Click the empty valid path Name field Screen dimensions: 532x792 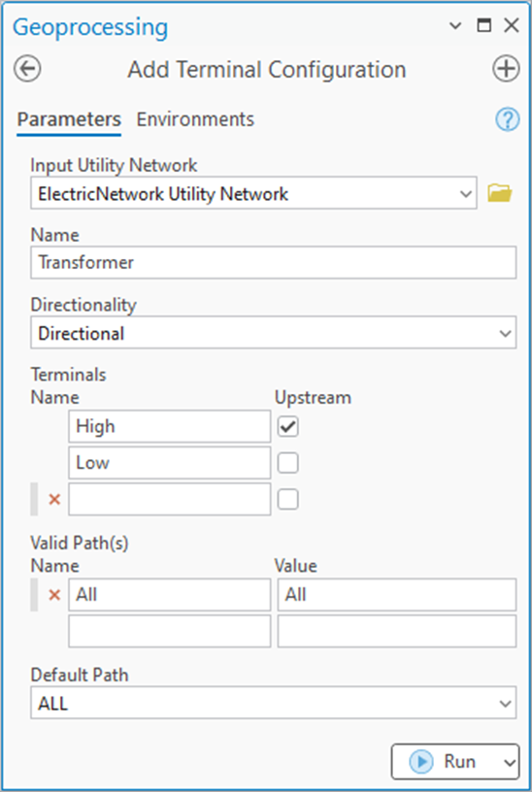tap(170, 631)
